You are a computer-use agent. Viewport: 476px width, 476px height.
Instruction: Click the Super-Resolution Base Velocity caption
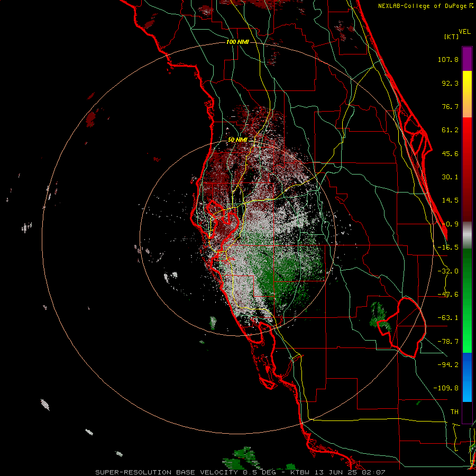tap(241, 472)
